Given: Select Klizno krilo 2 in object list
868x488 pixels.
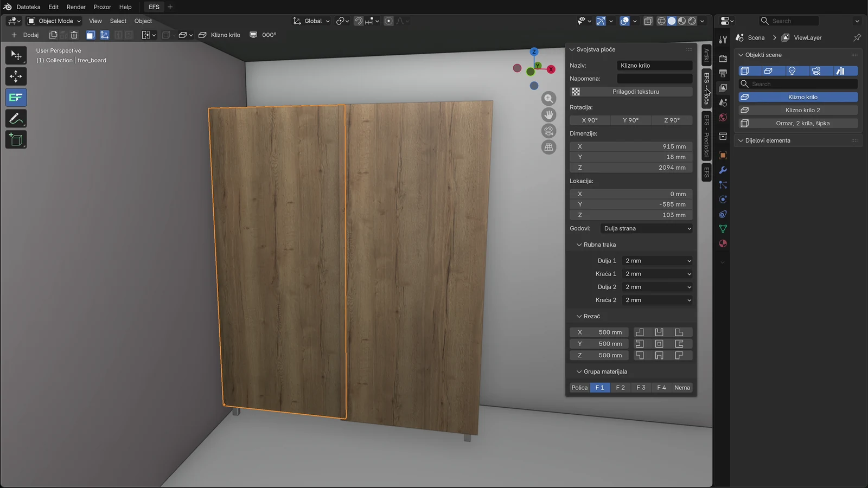Looking at the screenshot, I should [x=799, y=110].
